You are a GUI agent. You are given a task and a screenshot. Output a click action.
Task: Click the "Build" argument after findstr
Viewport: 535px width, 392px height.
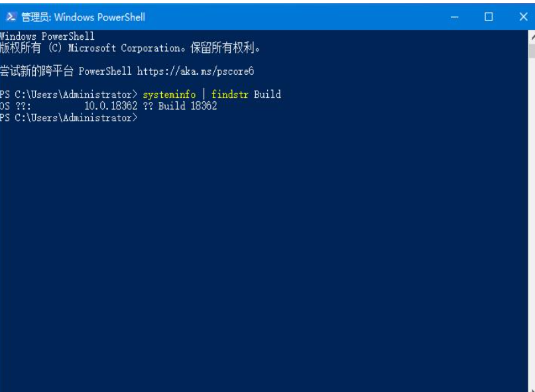(x=267, y=95)
